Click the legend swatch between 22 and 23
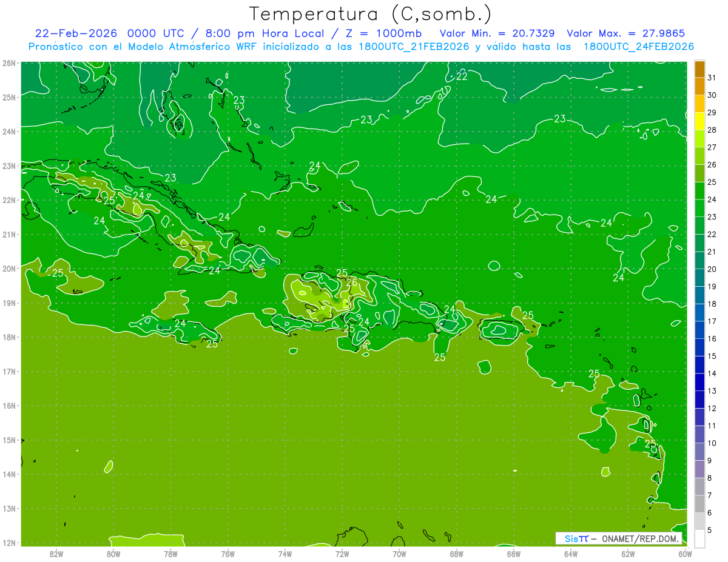 tap(700, 226)
